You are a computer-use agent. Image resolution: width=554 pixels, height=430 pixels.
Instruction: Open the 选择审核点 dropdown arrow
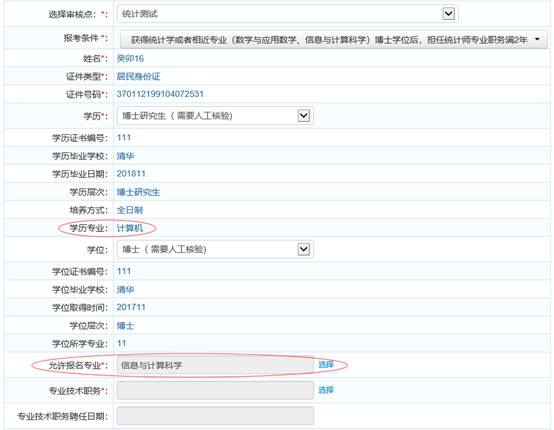pyautogui.click(x=448, y=14)
